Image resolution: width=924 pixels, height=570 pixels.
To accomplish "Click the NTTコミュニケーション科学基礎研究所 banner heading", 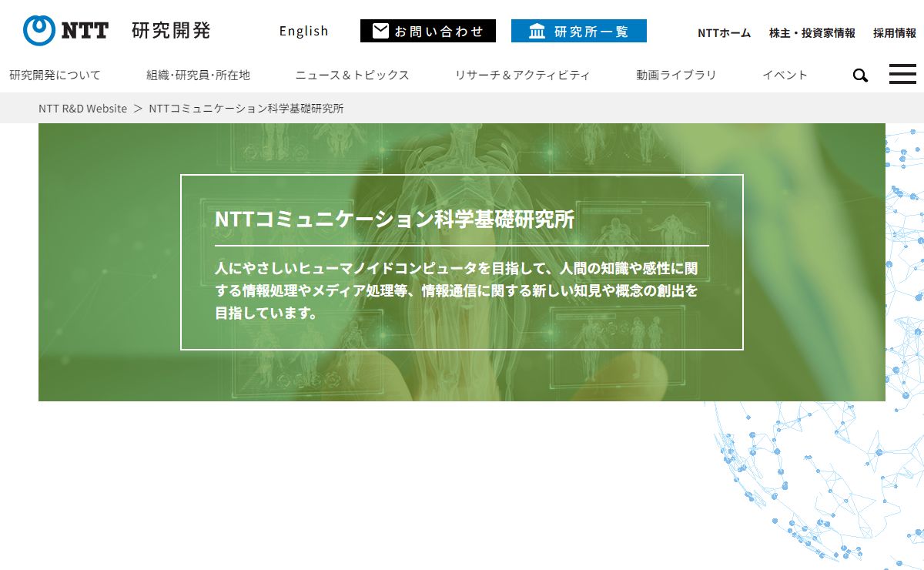I will (x=395, y=219).
